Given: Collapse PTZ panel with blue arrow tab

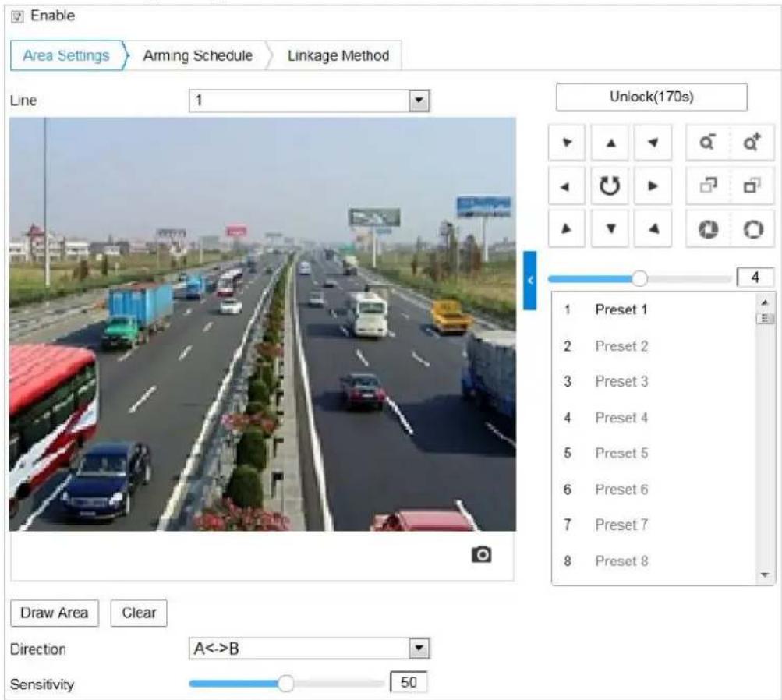Looking at the screenshot, I should [x=529, y=281].
